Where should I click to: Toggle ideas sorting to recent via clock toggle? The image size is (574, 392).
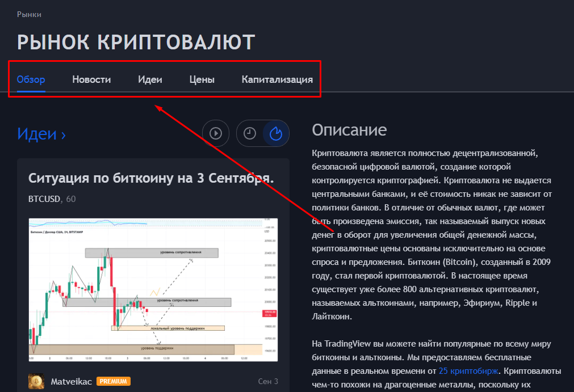pos(250,133)
